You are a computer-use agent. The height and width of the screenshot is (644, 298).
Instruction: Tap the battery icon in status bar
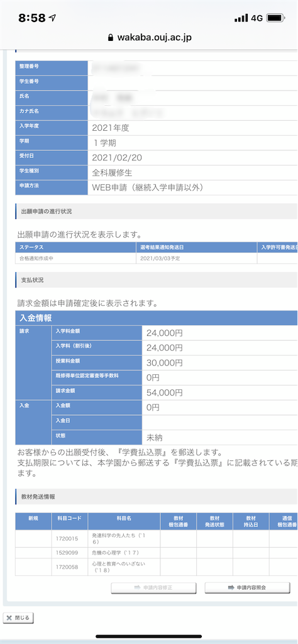click(x=275, y=18)
